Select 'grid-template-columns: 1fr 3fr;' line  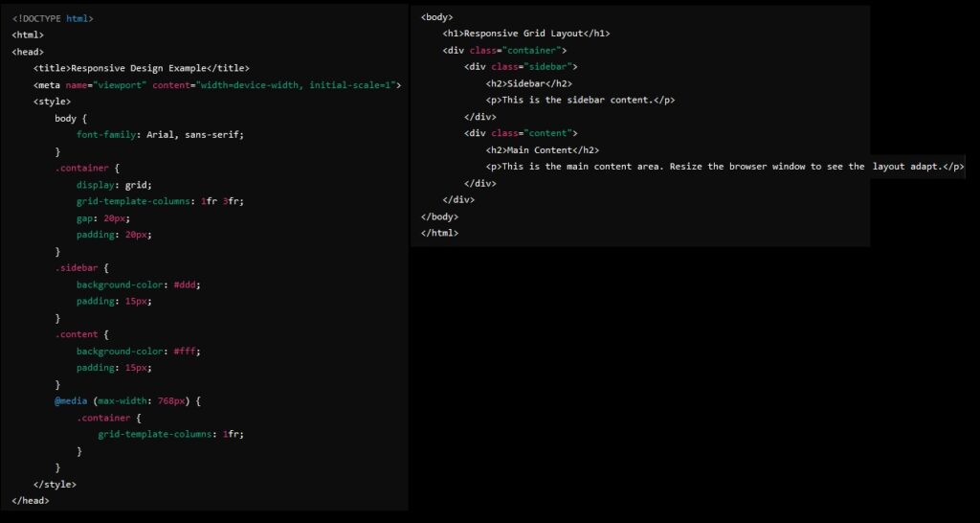[x=160, y=201]
